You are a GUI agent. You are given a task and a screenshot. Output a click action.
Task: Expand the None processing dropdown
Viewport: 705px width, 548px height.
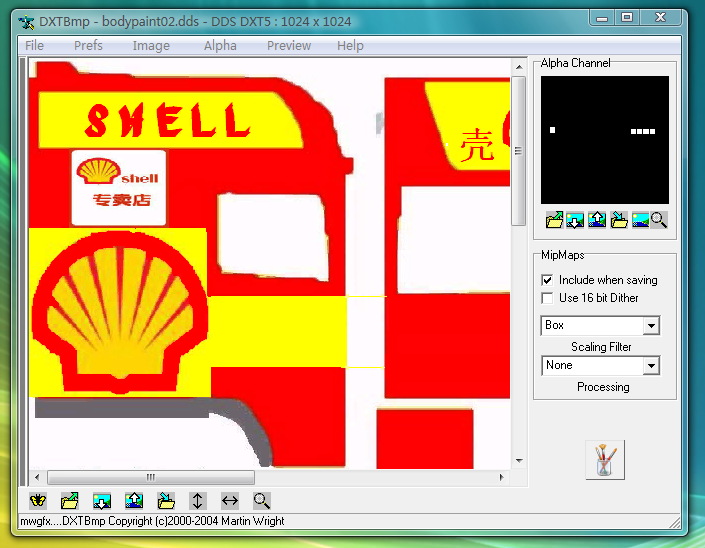(651, 366)
